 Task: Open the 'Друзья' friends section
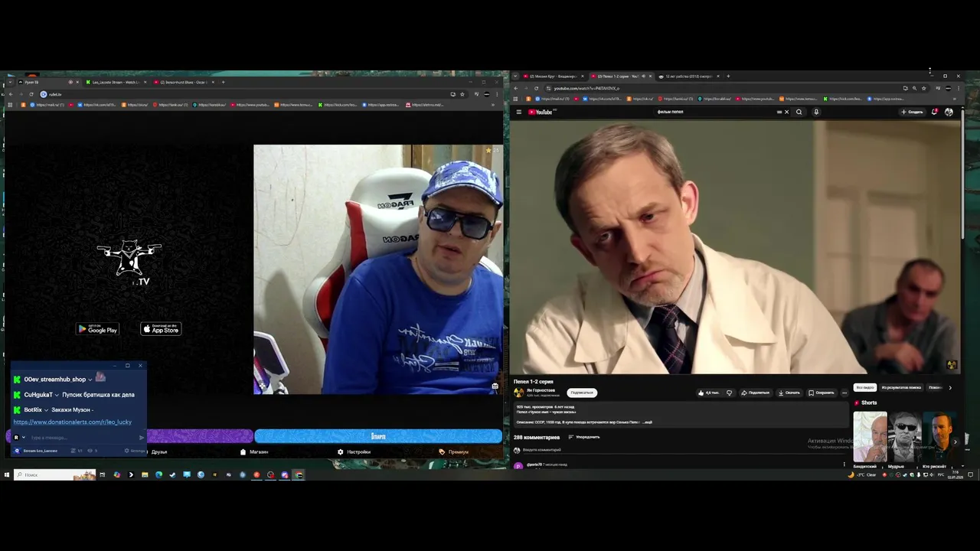pos(158,452)
